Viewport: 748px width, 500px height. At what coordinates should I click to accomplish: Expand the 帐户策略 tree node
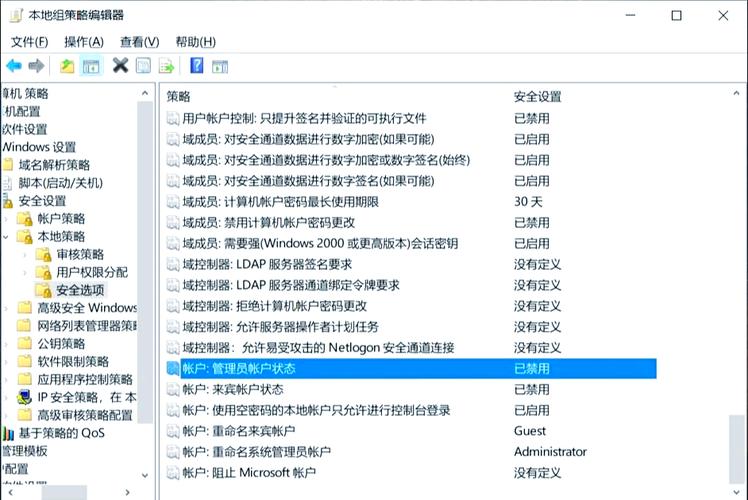click(6, 219)
